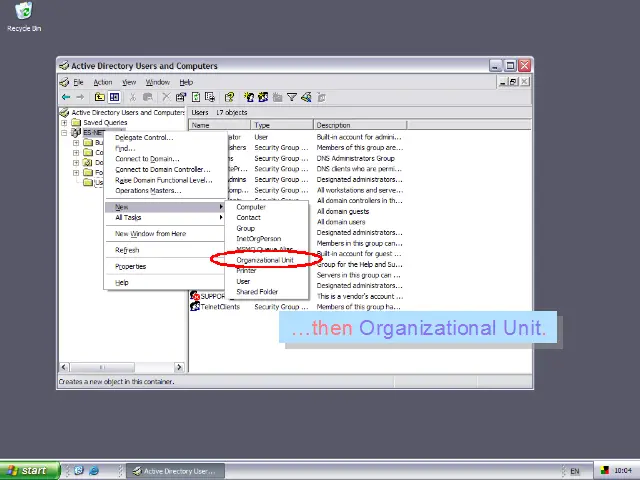Click the Filter funnel toolbar icon
The height and width of the screenshot is (480, 640).
tap(292, 97)
